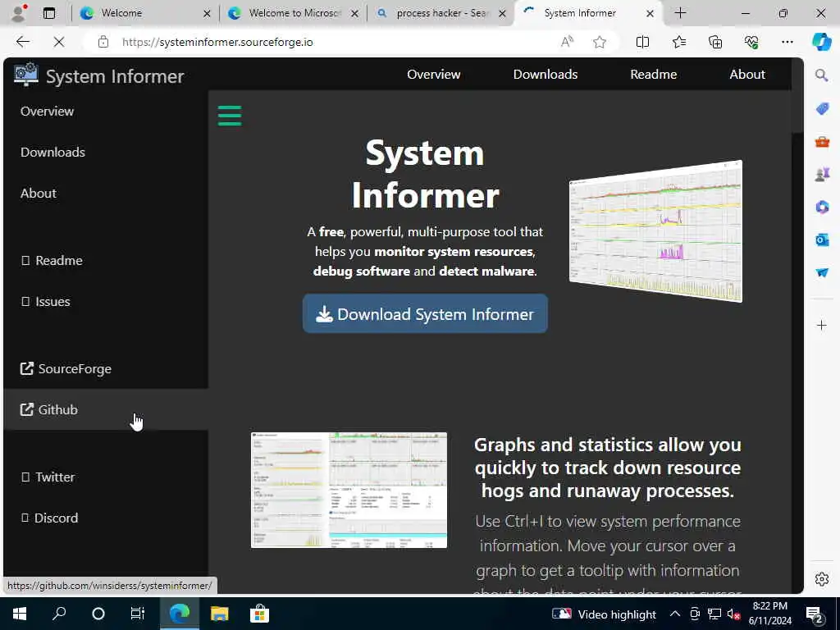Switch to process hacker search tab
840x630 pixels.
coord(441,13)
